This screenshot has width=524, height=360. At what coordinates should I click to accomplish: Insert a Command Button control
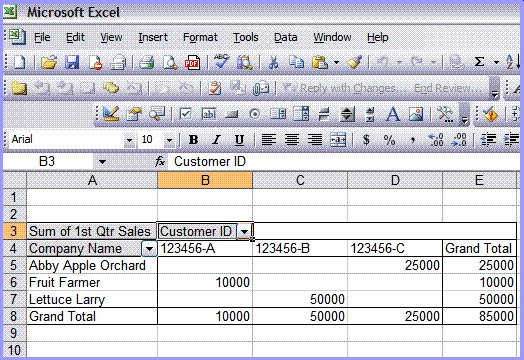point(231,115)
